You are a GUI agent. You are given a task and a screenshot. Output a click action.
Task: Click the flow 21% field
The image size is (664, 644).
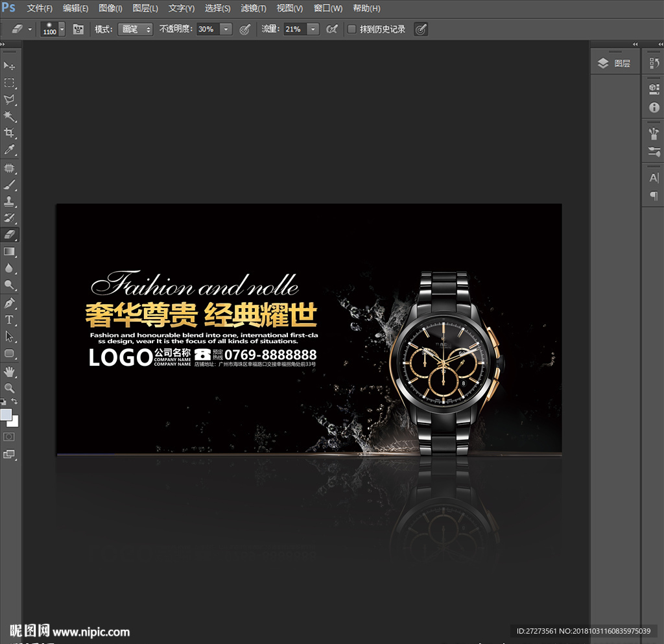pyautogui.click(x=295, y=29)
